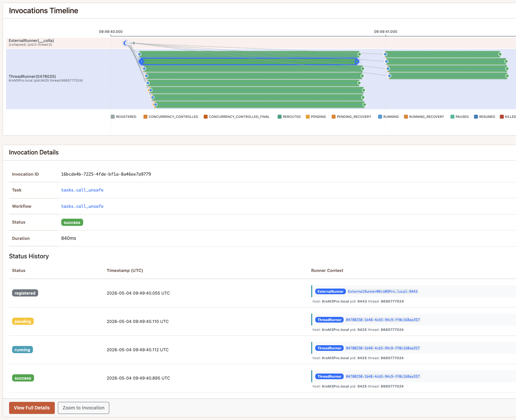
Task: Click the green success badge in the Status row
Action: point(72,222)
